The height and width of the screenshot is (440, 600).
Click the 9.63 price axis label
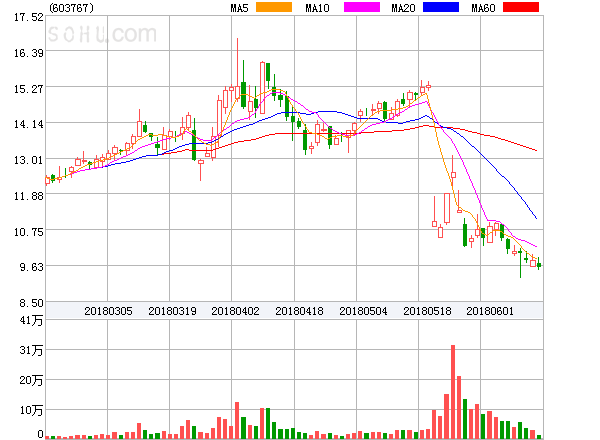click(x=31, y=267)
